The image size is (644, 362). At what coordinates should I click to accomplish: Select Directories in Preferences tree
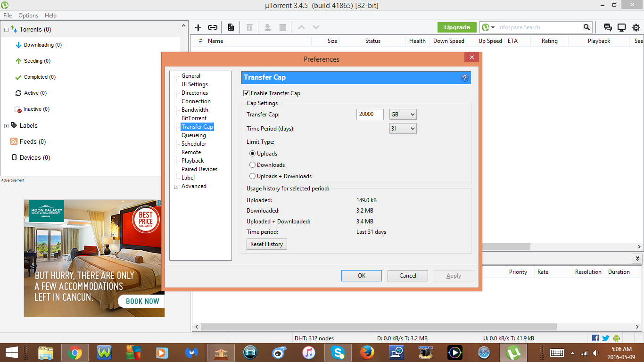[x=195, y=93]
